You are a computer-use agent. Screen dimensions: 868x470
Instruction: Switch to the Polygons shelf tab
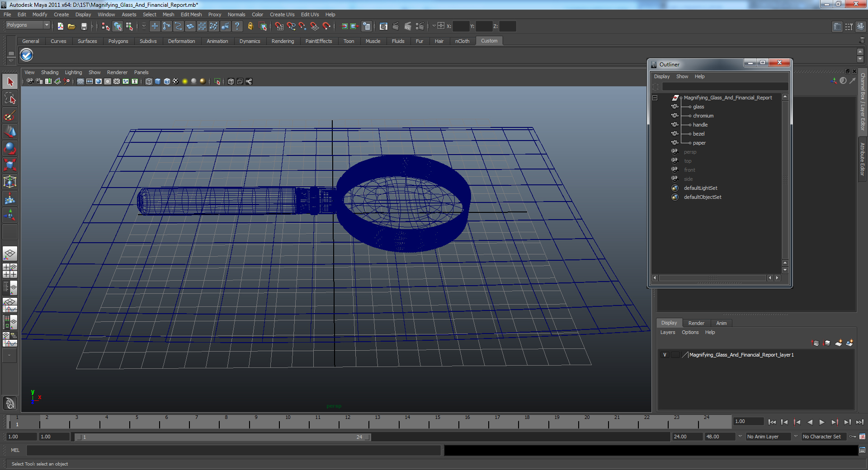[118, 41]
